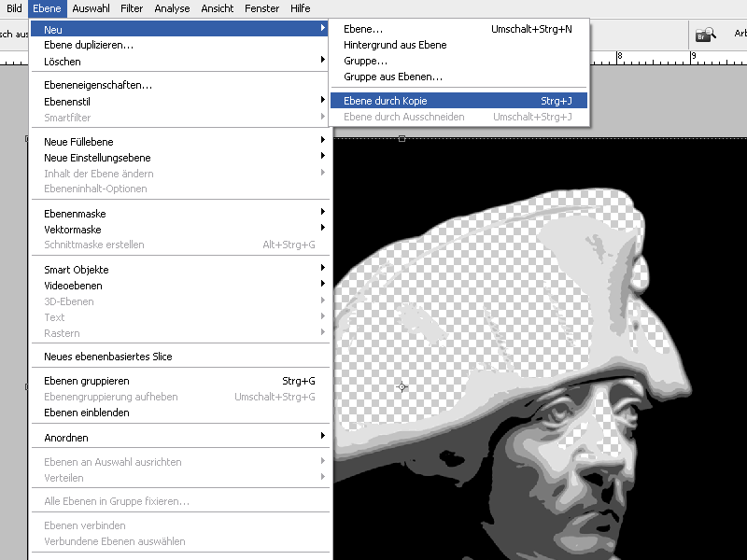Screen dimensions: 747x560
Task: Click the top transform handle on canvas
Action: coord(402,138)
